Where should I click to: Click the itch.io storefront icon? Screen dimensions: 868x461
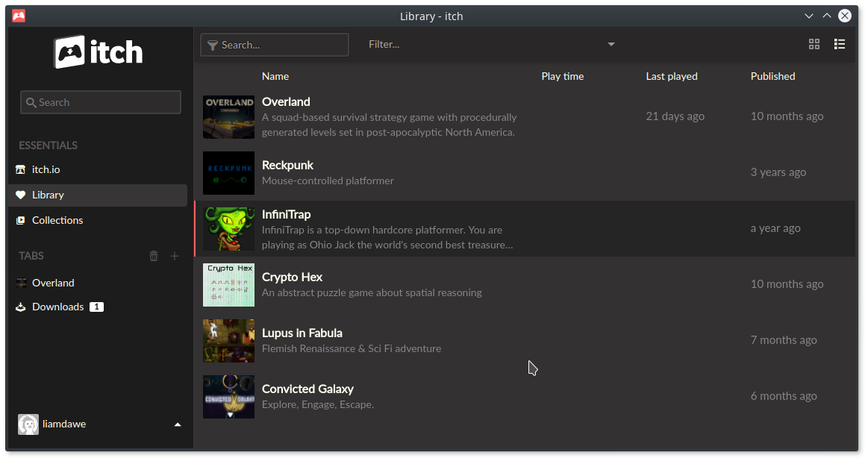tap(20, 170)
